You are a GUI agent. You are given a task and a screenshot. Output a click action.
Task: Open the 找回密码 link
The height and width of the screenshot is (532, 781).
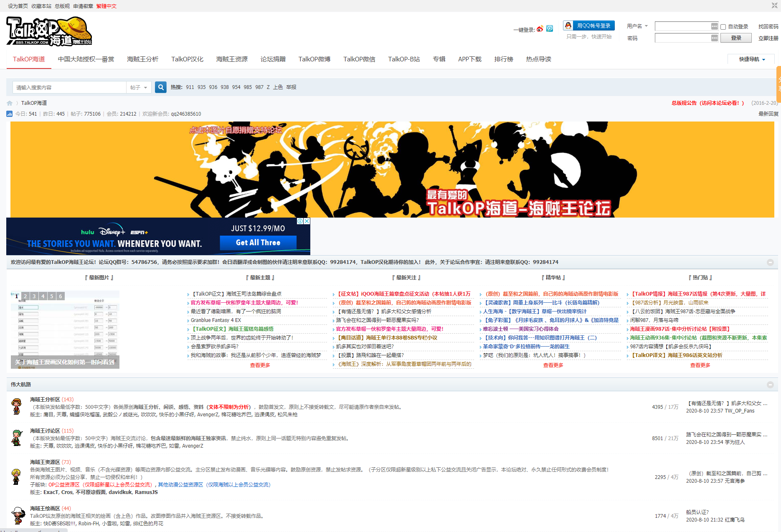point(768,26)
